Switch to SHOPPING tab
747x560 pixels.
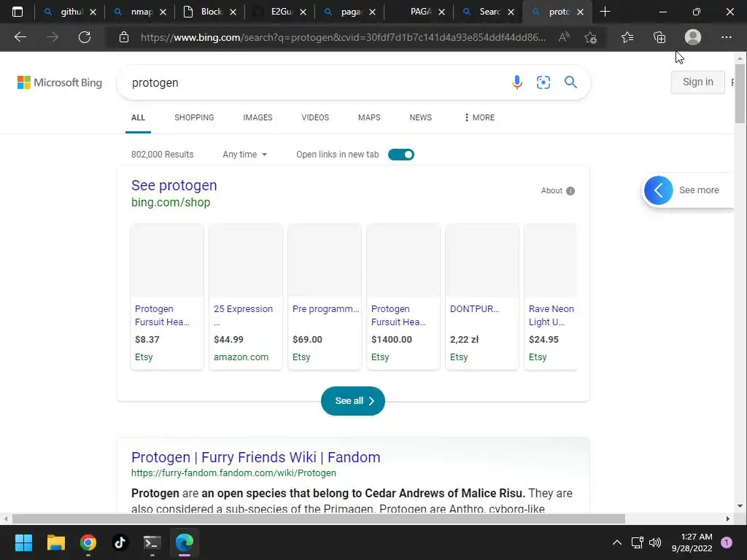click(x=194, y=117)
